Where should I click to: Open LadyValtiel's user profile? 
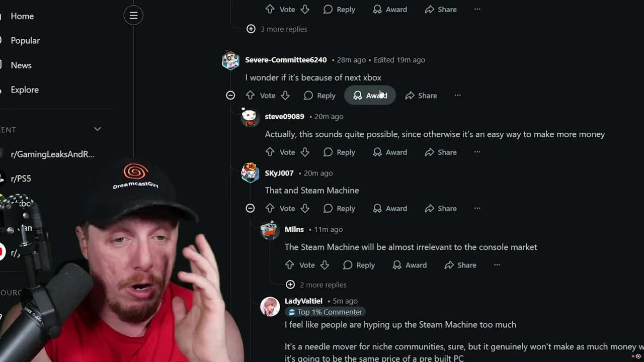[303, 301]
